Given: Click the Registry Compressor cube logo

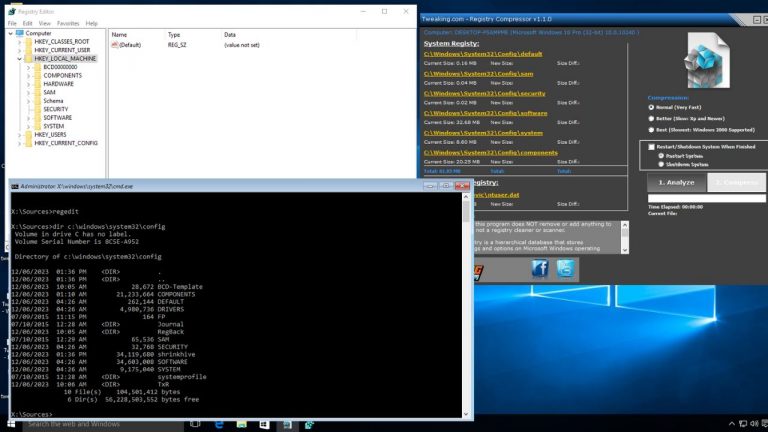Looking at the screenshot, I should coord(707,61).
